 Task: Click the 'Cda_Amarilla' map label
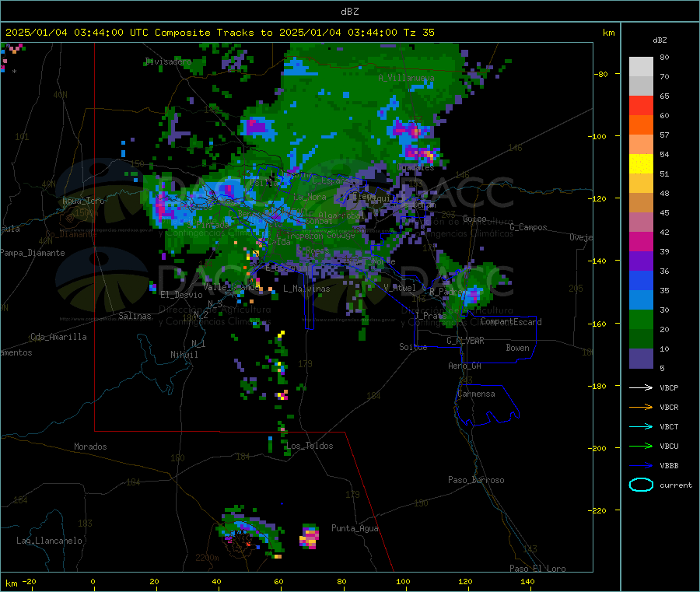coord(58,337)
